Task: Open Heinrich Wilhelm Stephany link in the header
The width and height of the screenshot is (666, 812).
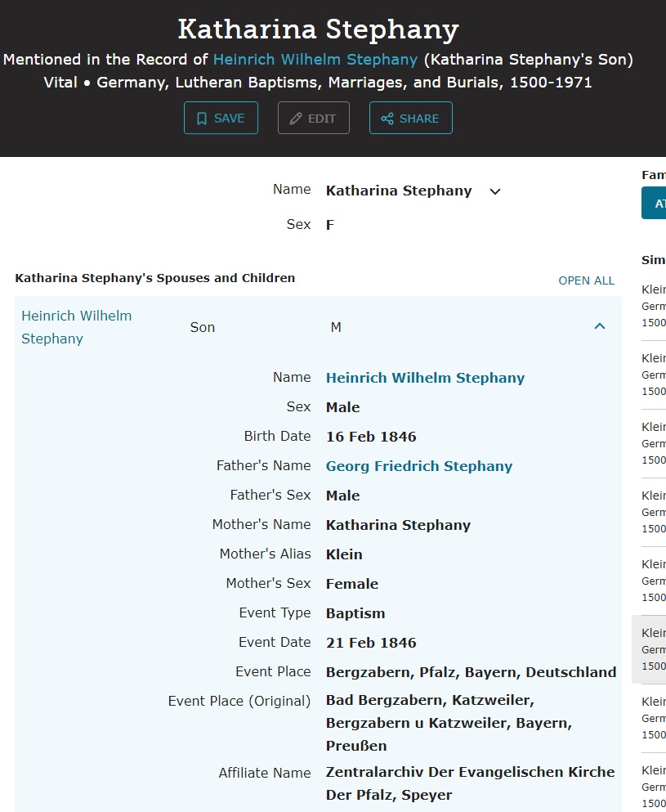Action: click(x=315, y=60)
